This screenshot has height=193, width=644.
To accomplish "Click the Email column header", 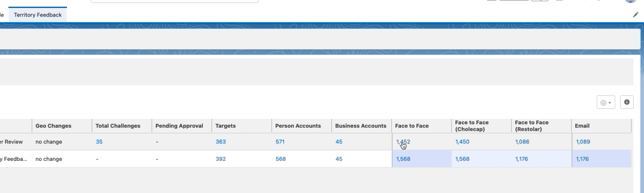I will pyautogui.click(x=582, y=126).
